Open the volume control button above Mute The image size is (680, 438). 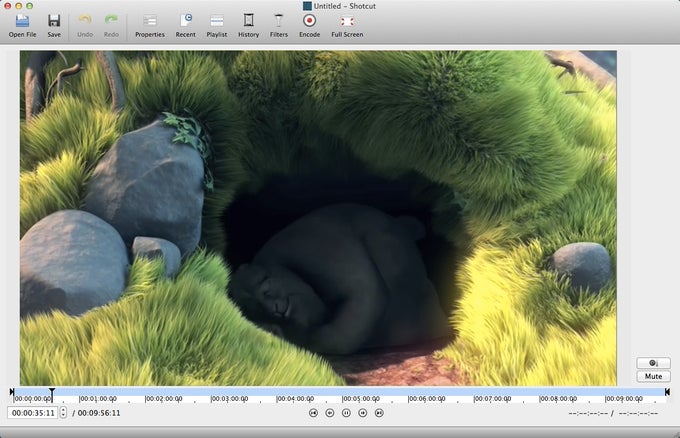click(653, 363)
